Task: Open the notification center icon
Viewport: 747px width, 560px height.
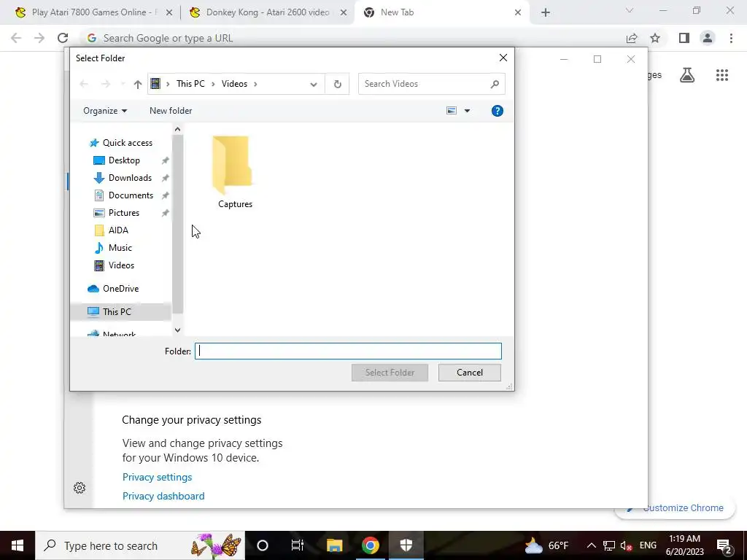Action: coord(724,545)
